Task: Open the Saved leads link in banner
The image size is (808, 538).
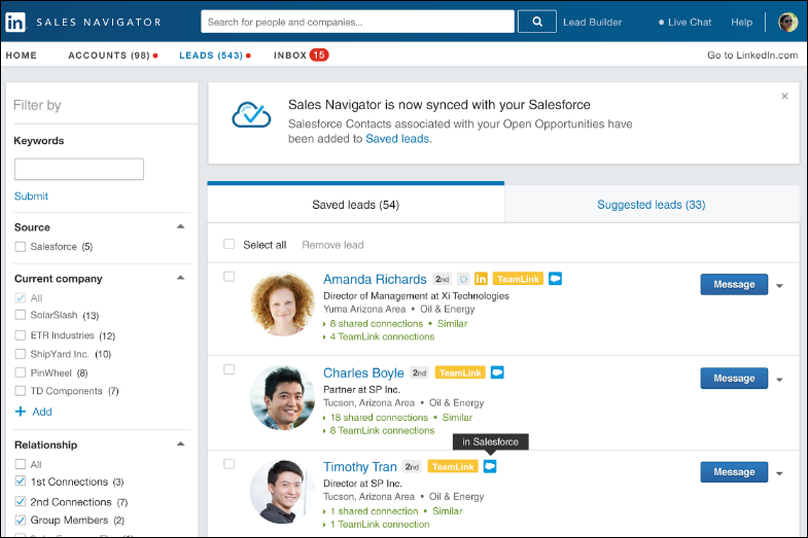Action: click(x=397, y=139)
